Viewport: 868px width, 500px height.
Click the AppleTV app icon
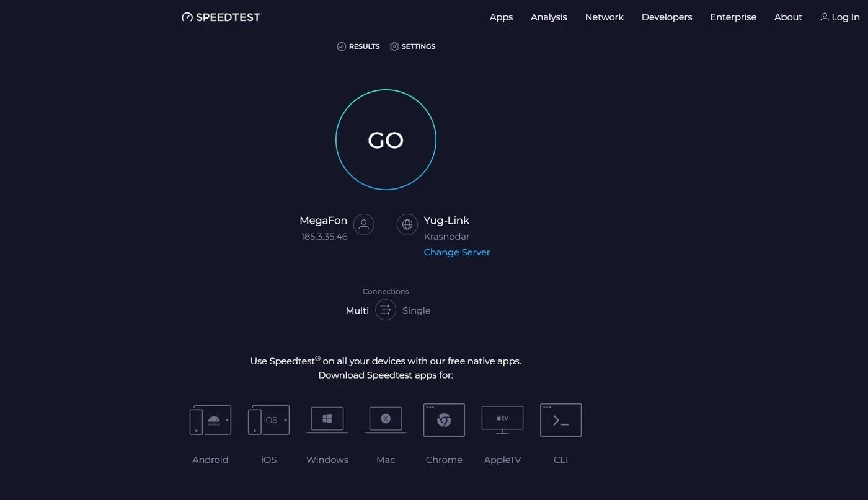[502, 420]
